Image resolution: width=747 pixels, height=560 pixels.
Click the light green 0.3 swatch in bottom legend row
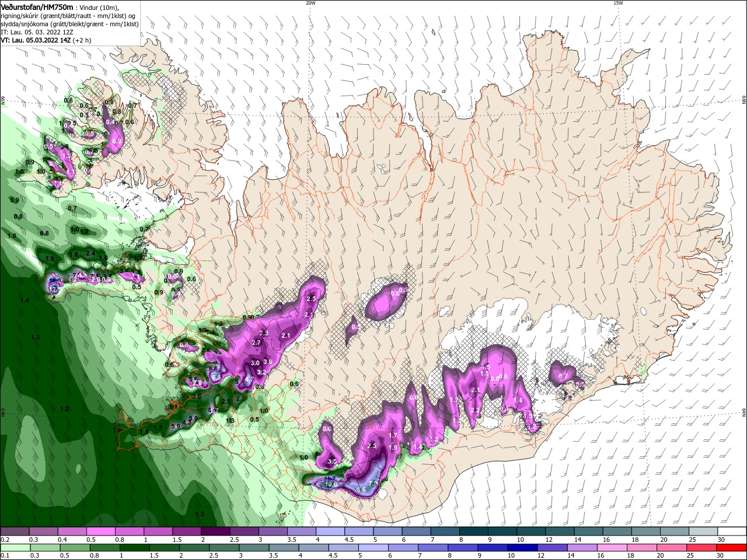click(44, 548)
